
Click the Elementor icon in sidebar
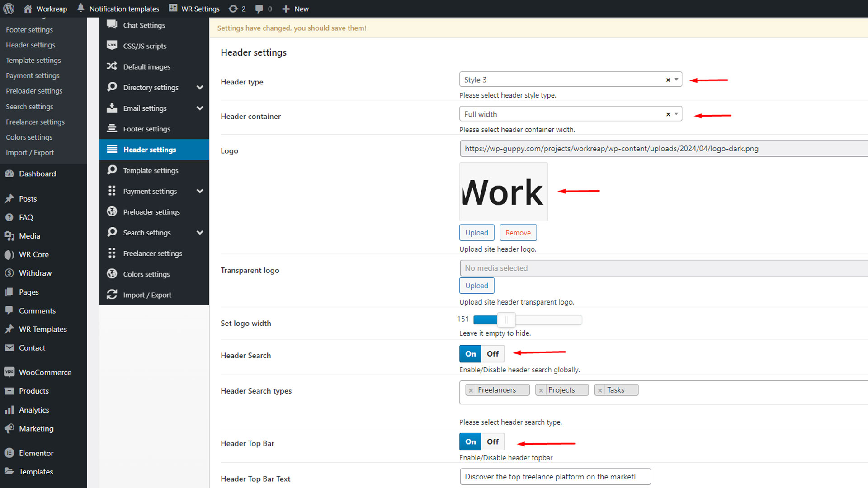[x=9, y=453]
